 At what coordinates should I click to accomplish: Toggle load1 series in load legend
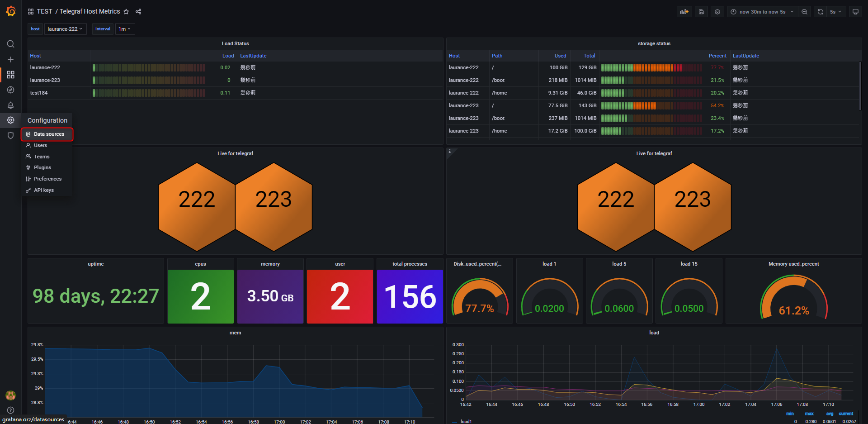(x=466, y=421)
